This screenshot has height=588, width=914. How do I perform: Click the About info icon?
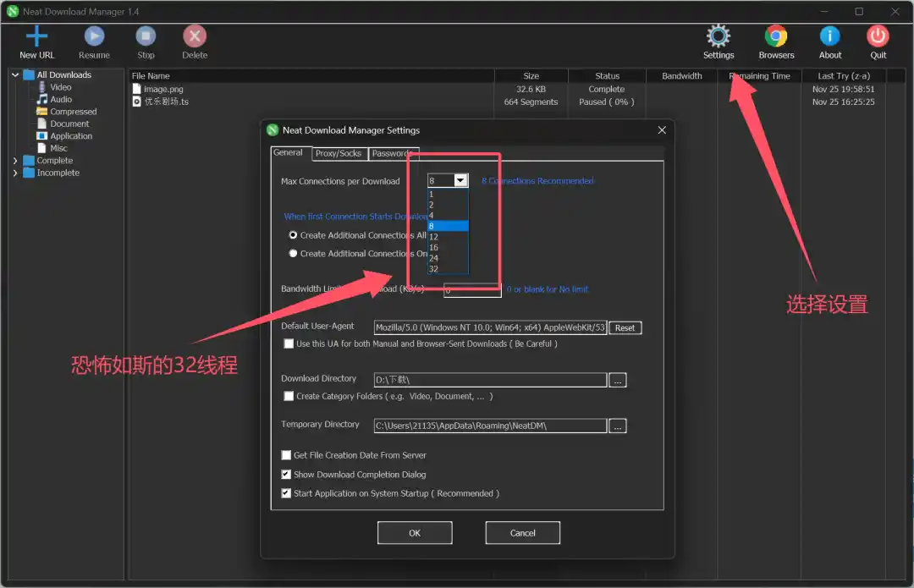pyautogui.click(x=829, y=36)
